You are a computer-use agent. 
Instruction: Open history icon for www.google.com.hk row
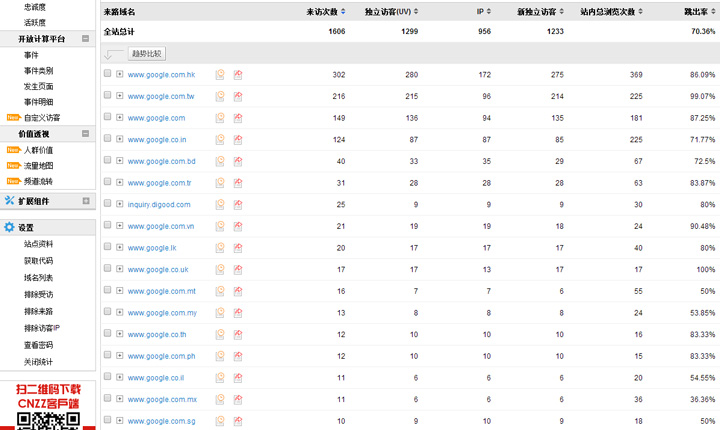point(220,75)
